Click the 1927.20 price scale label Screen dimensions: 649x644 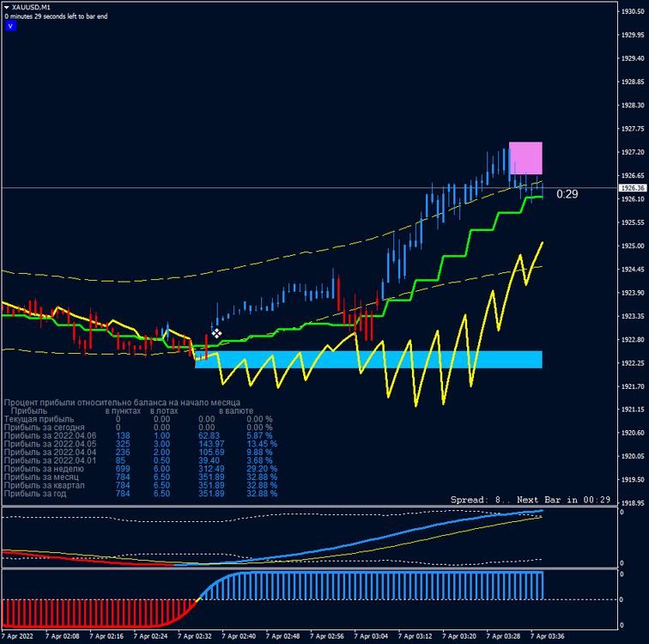point(633,152)
